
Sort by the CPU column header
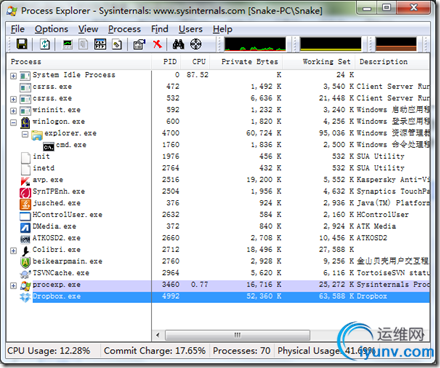(195, 62)
